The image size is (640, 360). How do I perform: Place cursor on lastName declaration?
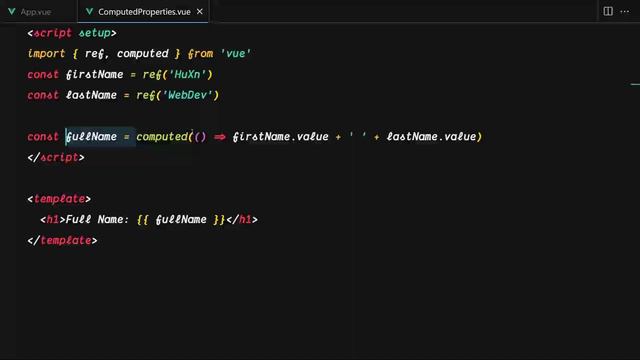(91, 95)
